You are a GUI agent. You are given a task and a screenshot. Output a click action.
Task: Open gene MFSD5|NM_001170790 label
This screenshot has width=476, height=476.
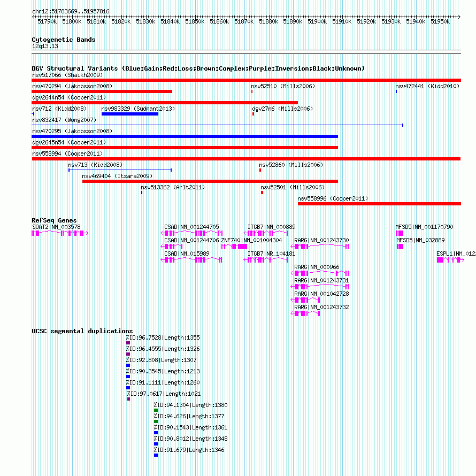point(424,227)
